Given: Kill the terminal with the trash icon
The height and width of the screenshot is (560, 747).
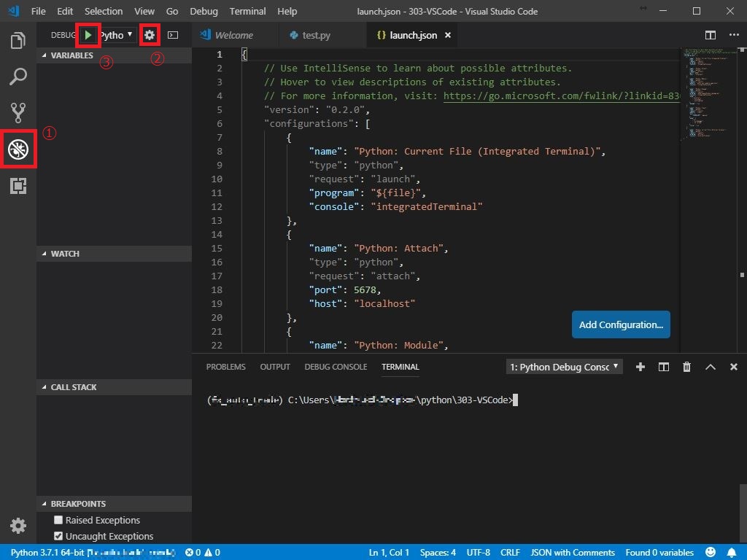Looking at the screenshot, I should (686, 367).
